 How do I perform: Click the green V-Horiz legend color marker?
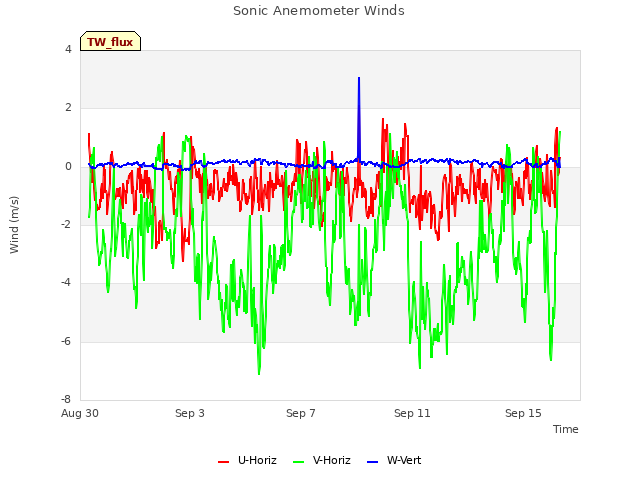coord(298,462)
